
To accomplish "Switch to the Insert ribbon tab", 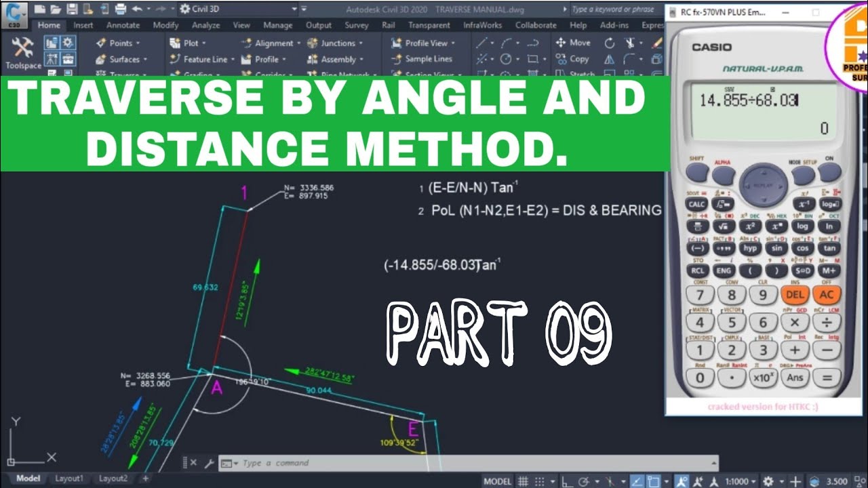I will [x=83, y=25].
